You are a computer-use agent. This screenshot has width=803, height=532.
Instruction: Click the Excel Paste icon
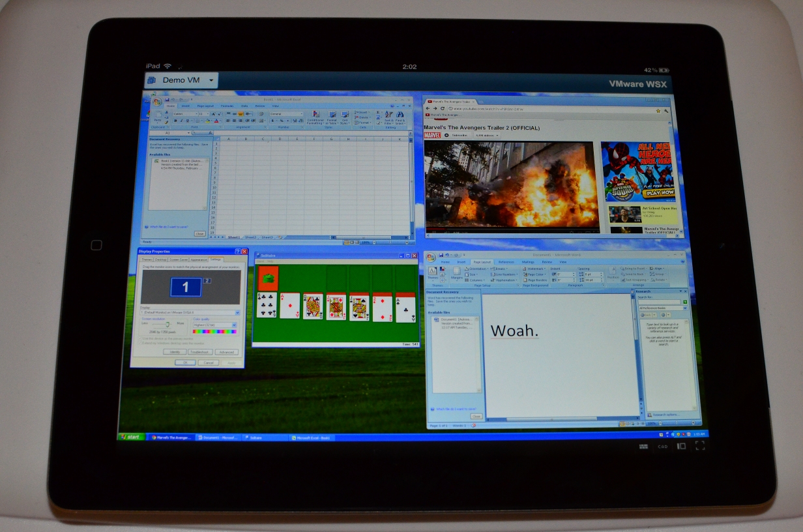pyautogui.click(x=157, y=117)
